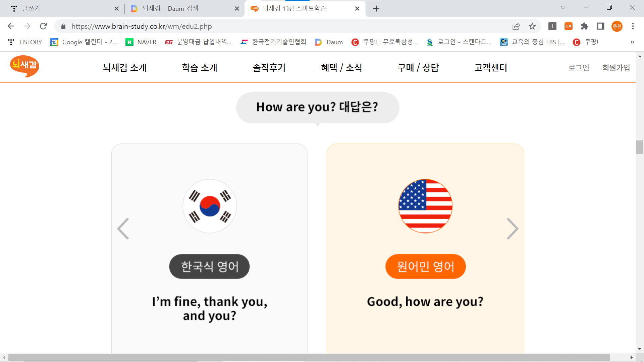Go to previous slide with left arrow

pos(123,229)
